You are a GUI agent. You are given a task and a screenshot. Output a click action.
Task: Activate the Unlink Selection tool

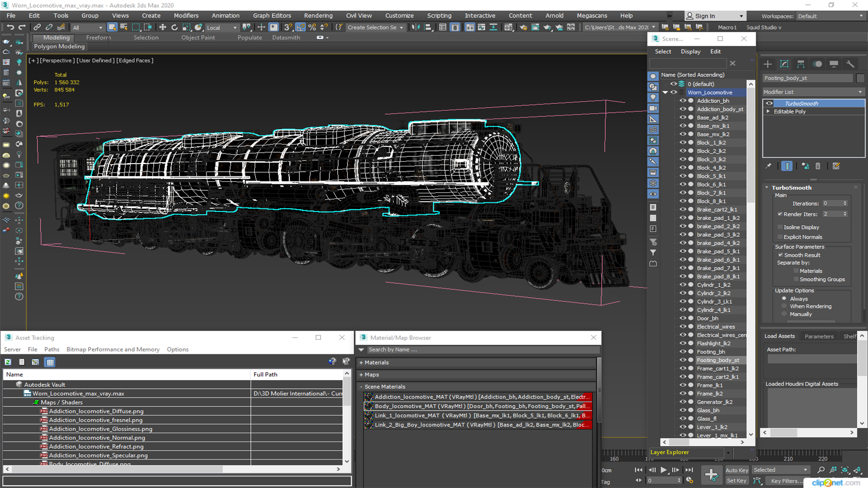point(49,27)
